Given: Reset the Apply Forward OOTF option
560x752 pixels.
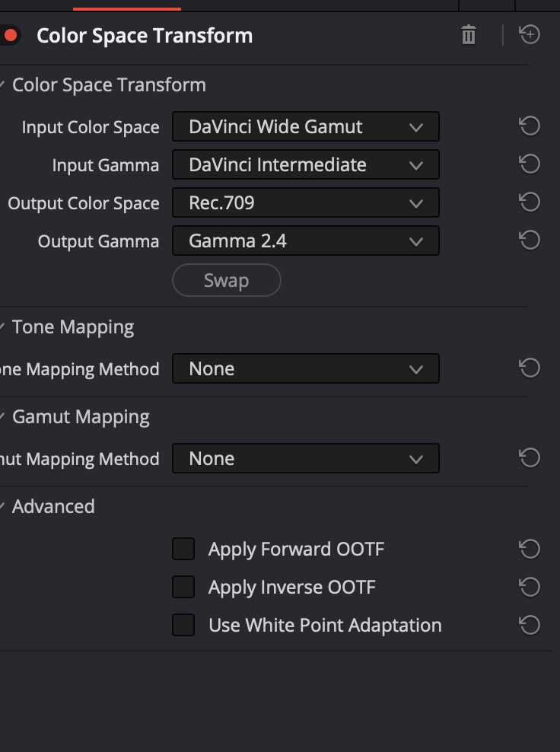Looking at the screenshot, I should pos(530,549).
